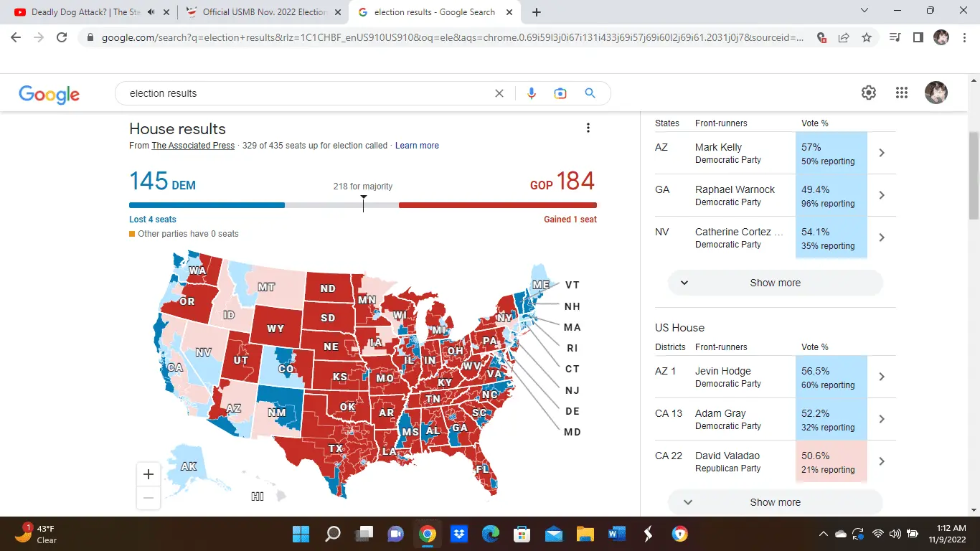
Task: Bookmark this tab with the star icon
Action: pos(867,38)
